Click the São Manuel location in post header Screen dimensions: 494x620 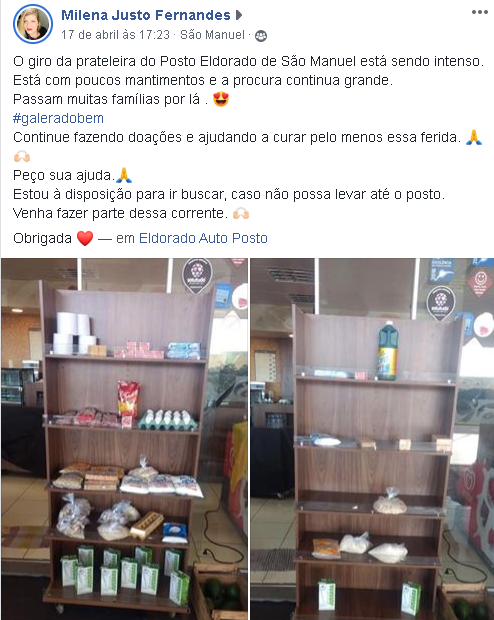point(212,35)
